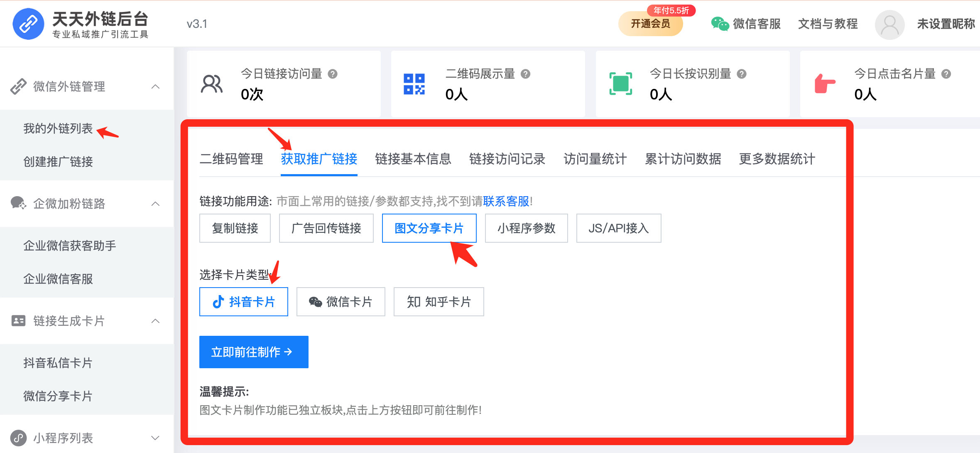
Task: Switch to the 更多数据统计 tab
Action: (x=777, y=159)
